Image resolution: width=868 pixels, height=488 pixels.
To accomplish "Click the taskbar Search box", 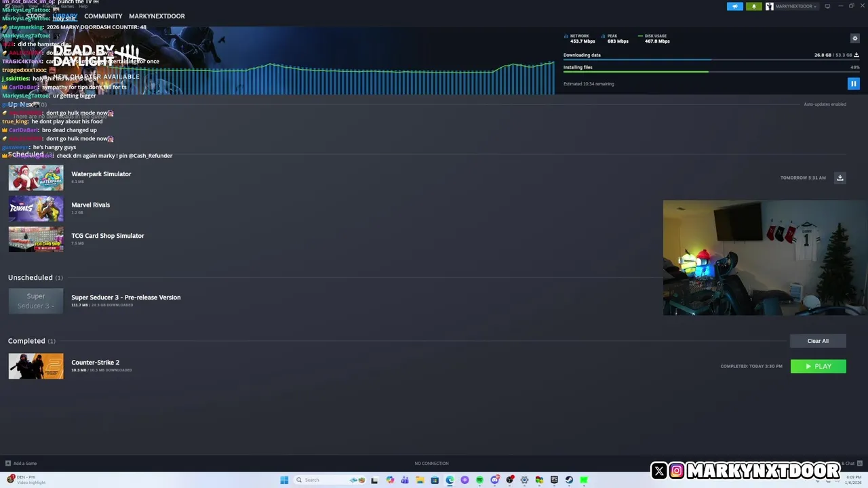I will pyautogui.click(x=329, y=480).
